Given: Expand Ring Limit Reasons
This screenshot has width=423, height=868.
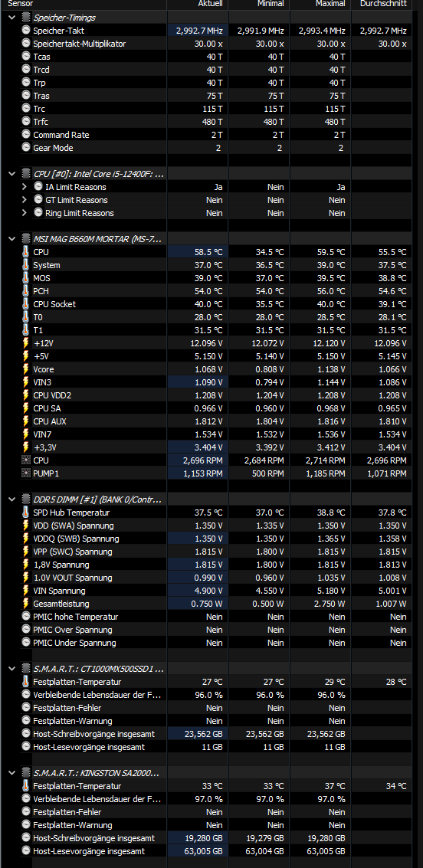Looking at the screenshot, I should [x=25, y=213].
